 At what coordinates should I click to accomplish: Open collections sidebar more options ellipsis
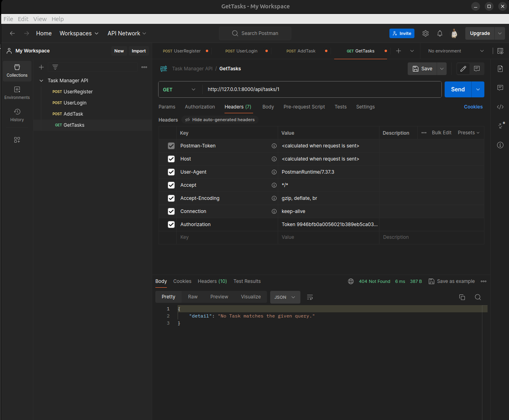[144, 67]
